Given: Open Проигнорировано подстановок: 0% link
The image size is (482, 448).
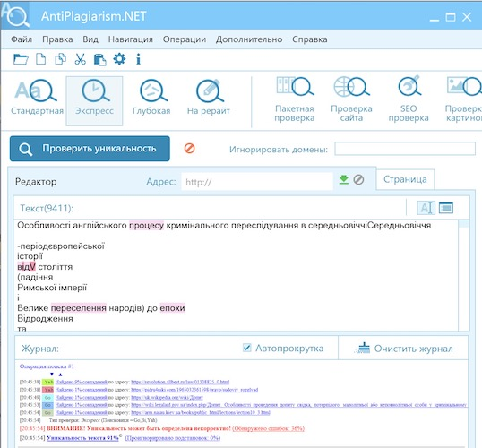Looking at the screenshot, I should (x=172, y=438).
